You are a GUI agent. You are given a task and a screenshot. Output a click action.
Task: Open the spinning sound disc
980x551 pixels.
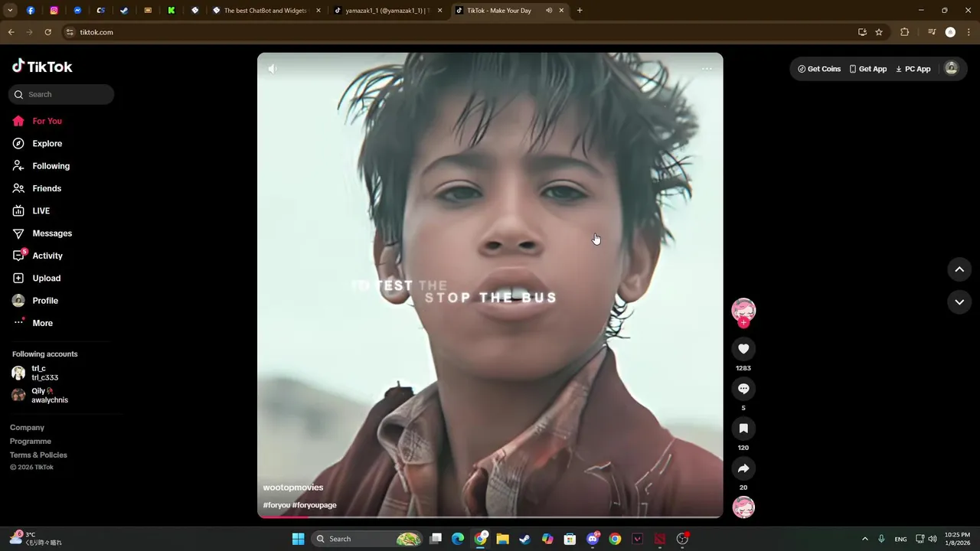click(743, 507)
